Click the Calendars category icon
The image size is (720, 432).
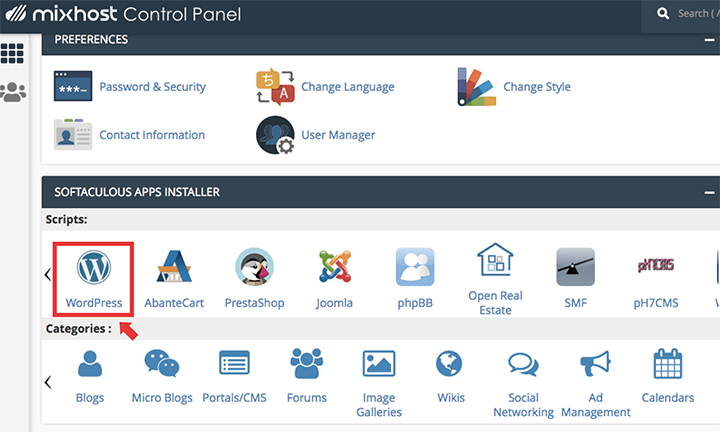coord(668,364)
